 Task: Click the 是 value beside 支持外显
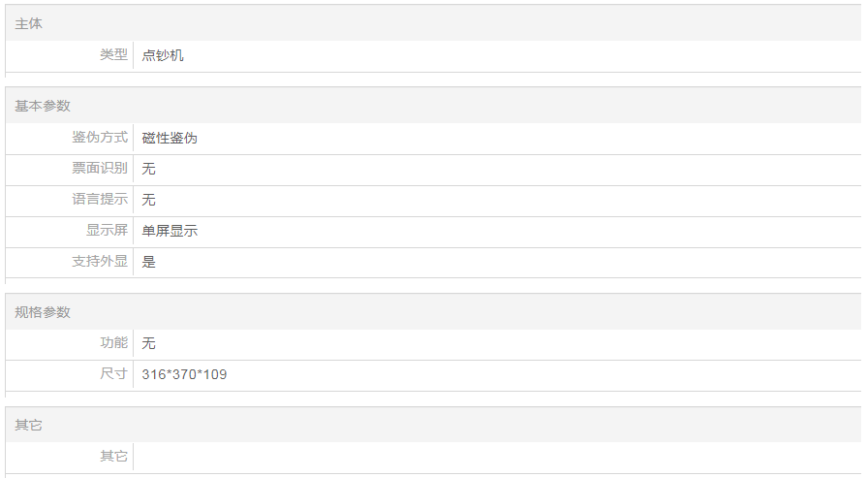(148, 262)
